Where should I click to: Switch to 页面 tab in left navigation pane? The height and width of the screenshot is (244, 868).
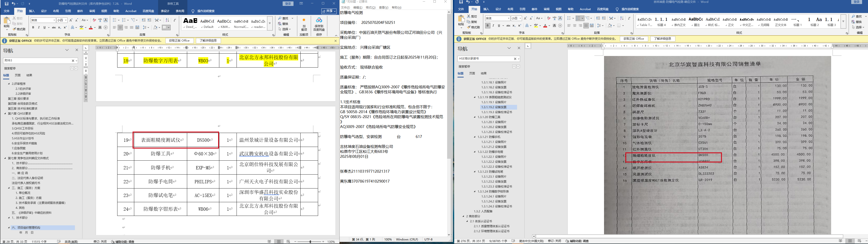[17, 75]
